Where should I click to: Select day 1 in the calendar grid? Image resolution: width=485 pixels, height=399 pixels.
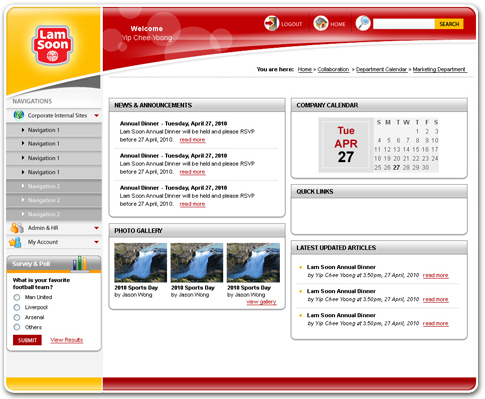coord(417,131)
